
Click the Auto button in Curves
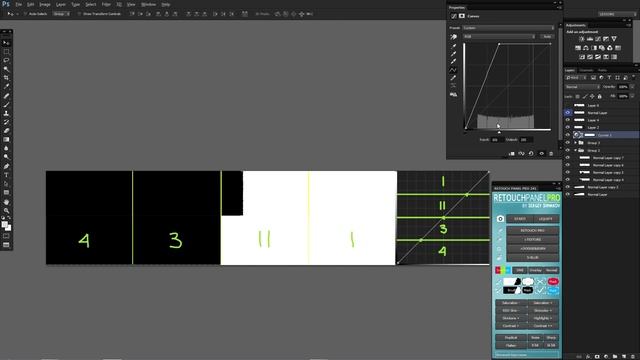pyautogui.click(x=547, y=36)
